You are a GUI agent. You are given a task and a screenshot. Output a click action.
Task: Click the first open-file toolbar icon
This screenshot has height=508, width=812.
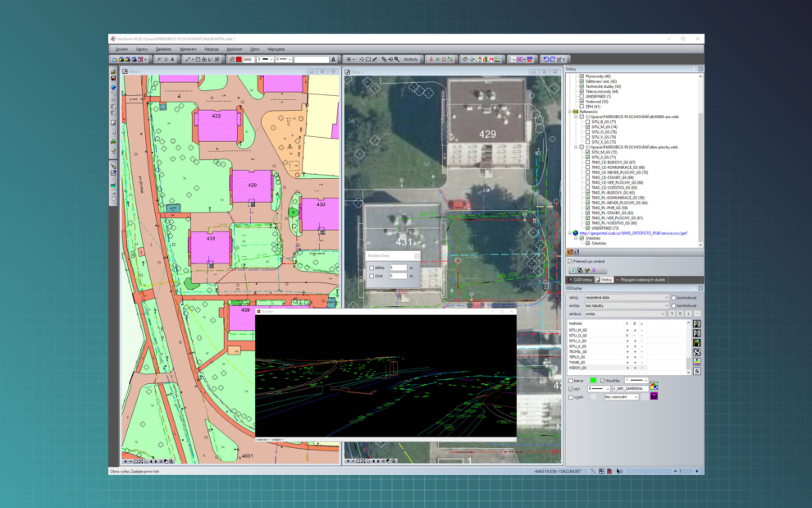[115, 60]
